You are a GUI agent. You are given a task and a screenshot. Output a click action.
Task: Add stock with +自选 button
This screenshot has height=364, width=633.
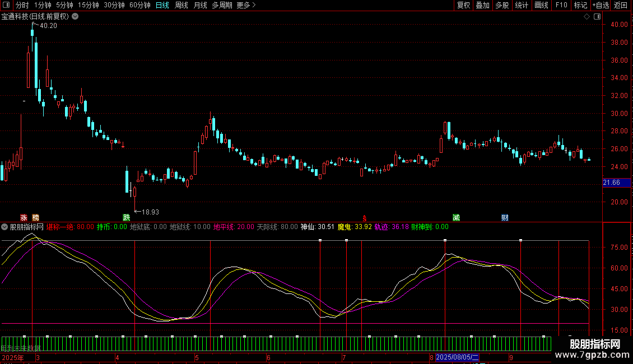[601, 5]
